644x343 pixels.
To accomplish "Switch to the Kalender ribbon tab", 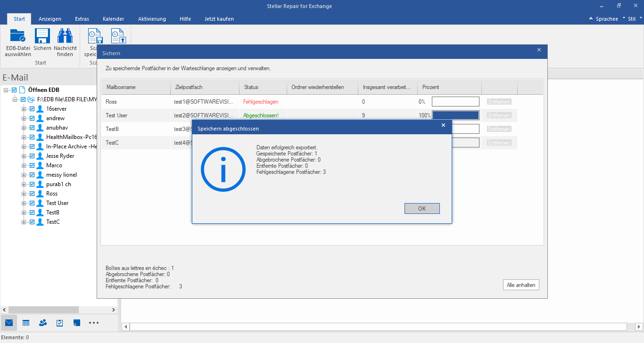I will [x=113, y=19].
